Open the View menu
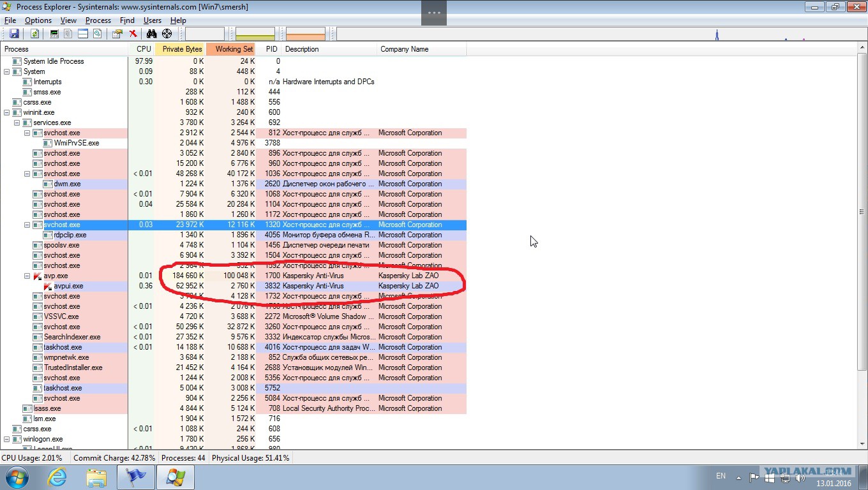 click(x=68, y=20)
